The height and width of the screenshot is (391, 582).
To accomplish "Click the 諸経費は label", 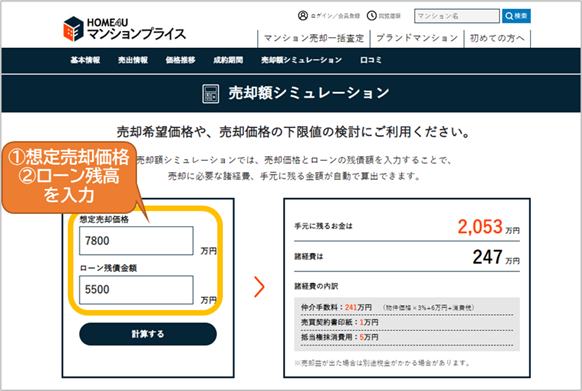I will 309,257.
